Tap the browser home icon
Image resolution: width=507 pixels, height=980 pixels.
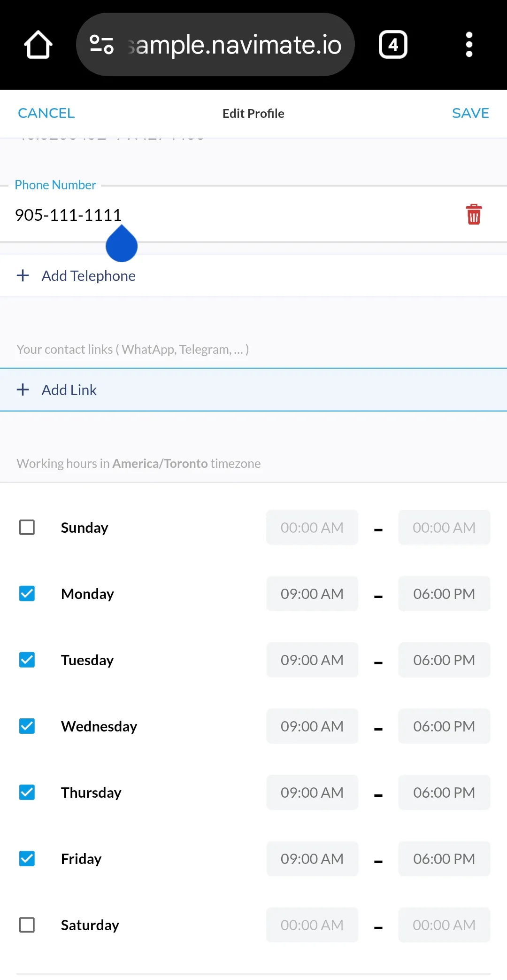click(x=38, y=45)
